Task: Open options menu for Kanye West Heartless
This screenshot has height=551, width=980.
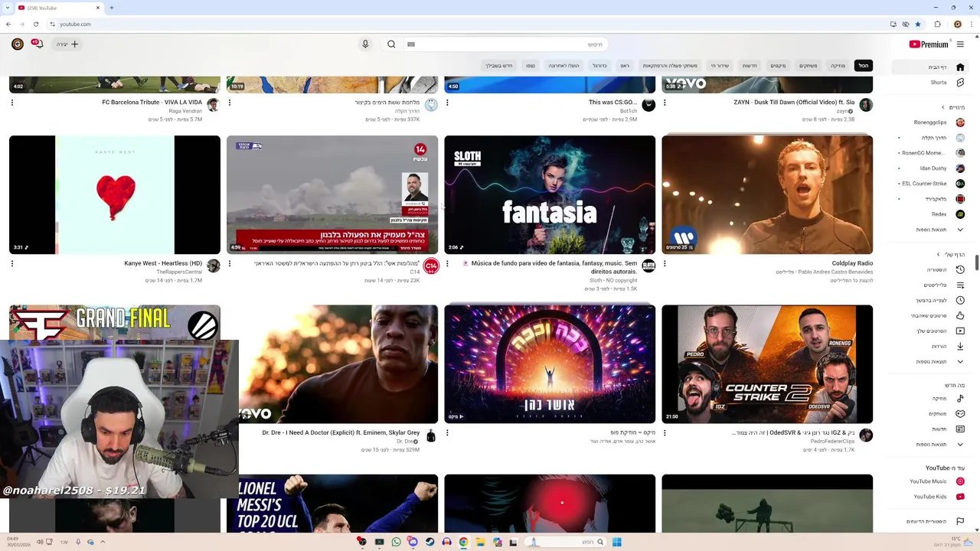Action: pyautogui.click(x=12, y=263)
